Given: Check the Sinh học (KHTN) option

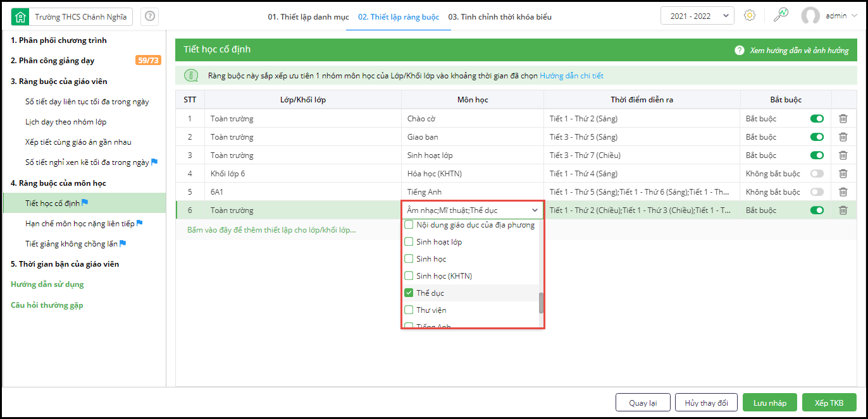Looking at the screenshot, I should pyautogui.click(x=409, y=276).
